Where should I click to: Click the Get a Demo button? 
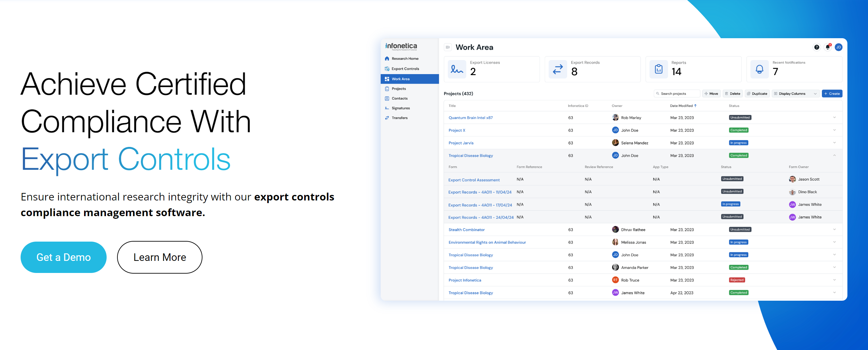click(63, 257)
